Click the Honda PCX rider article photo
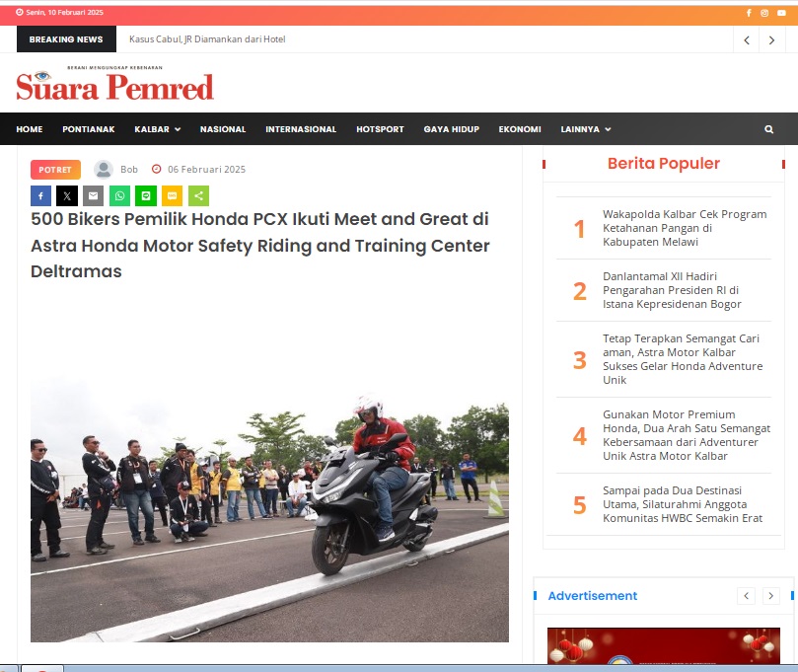 269,509
